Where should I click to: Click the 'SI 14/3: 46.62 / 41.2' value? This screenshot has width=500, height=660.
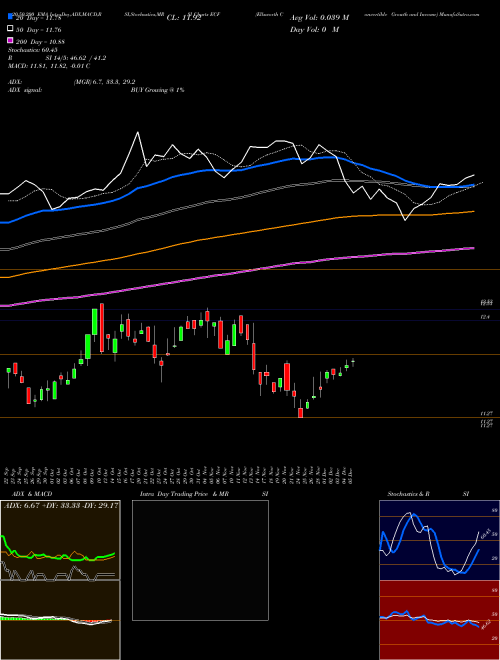76,58
